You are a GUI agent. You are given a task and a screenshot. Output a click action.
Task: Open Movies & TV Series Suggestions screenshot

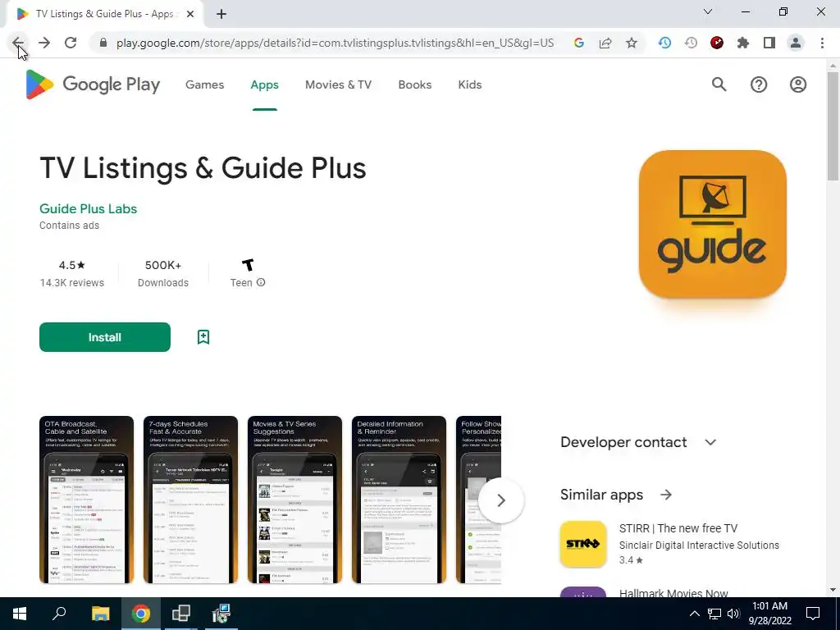click(x=294, y=500)
